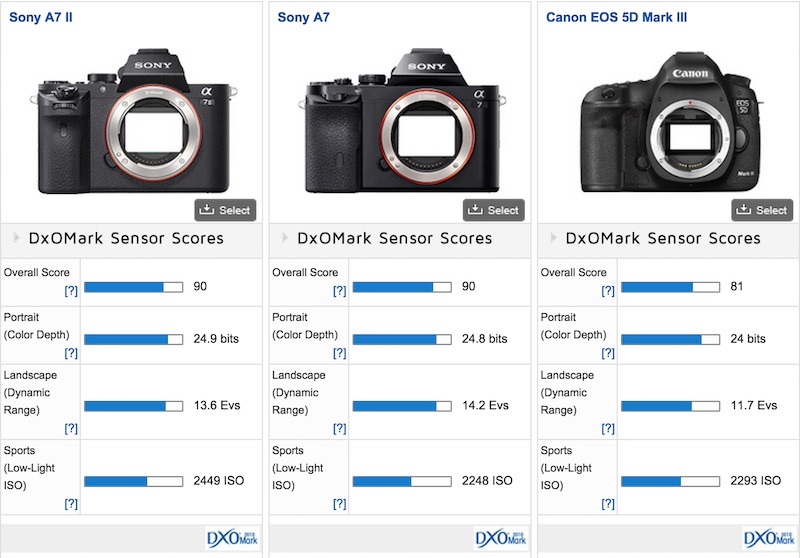Screen dimensions: 800x558
Task: Open the Sony A7 title link
Action: (304, 17)
